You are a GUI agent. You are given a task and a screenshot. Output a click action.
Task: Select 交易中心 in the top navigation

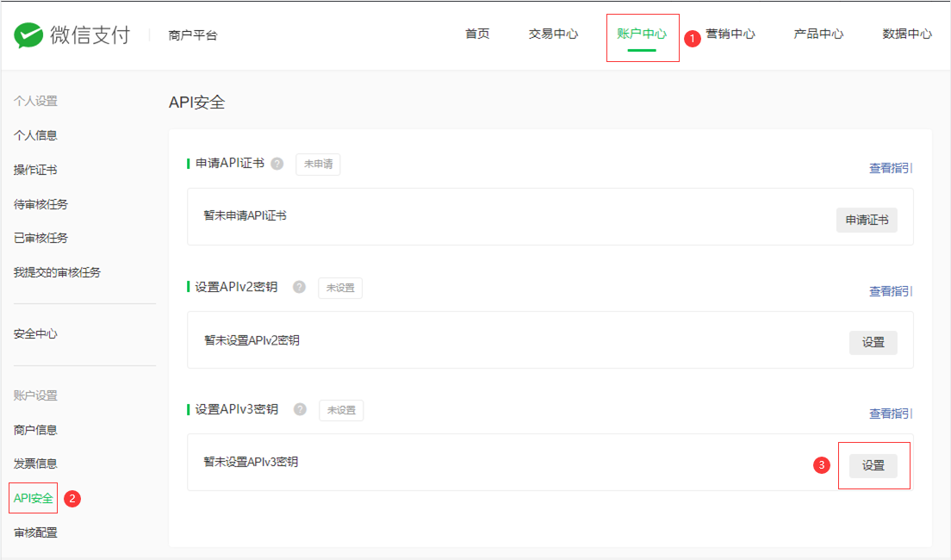pyautogui.click(x=553, y=34)
